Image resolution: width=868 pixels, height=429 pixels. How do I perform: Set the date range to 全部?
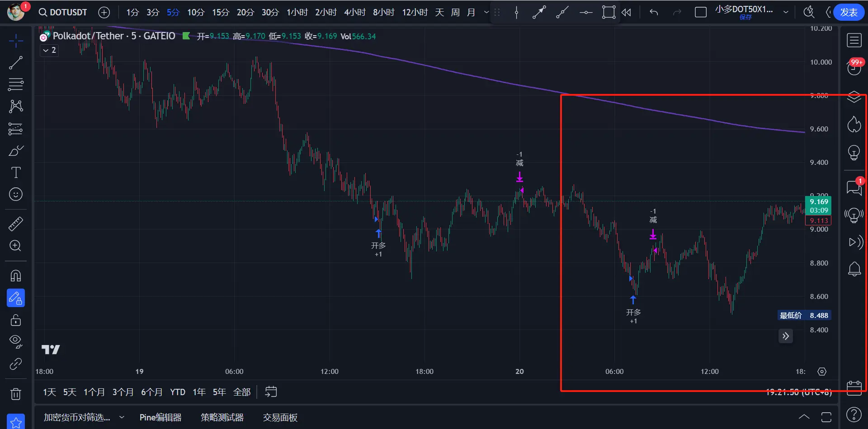click(x=242, y=392)
